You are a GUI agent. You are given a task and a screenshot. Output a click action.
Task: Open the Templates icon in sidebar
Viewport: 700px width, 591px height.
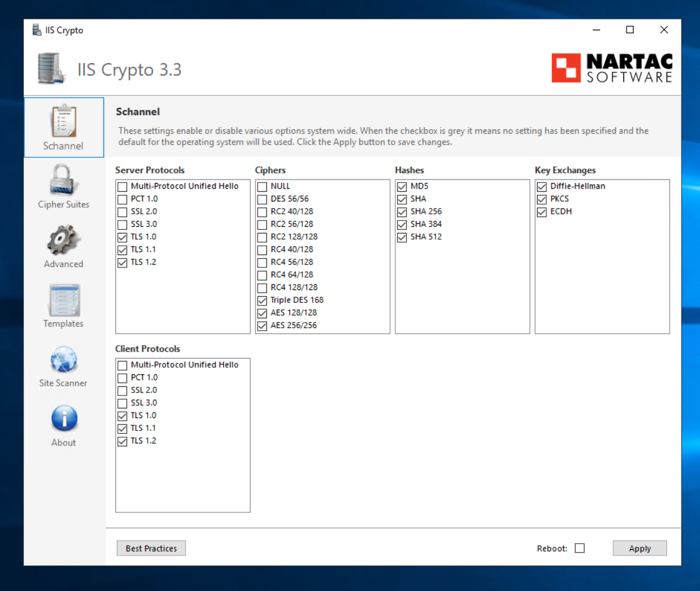[63, 300]
